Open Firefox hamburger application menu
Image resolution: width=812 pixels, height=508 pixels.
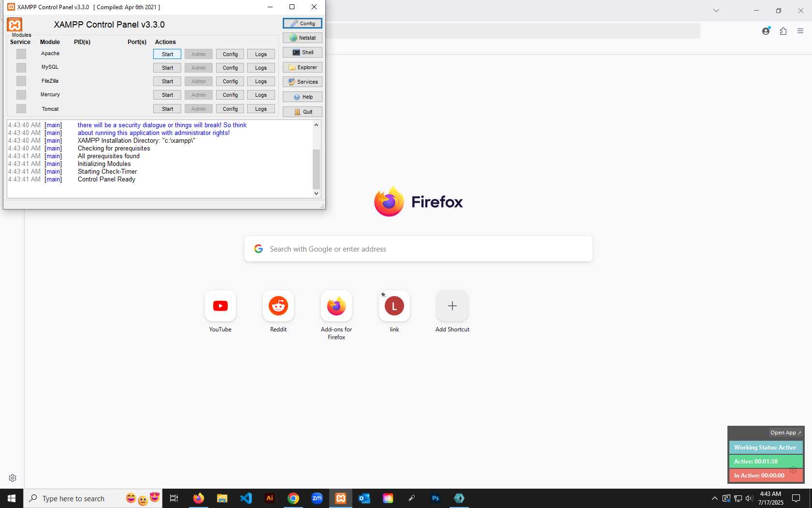pyautogui.click(x=800, y=31)
